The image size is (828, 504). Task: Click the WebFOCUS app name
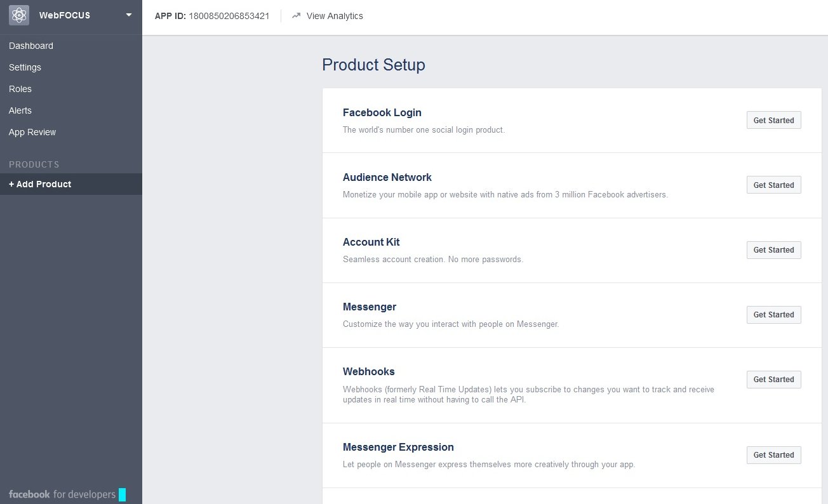[65, 15]
